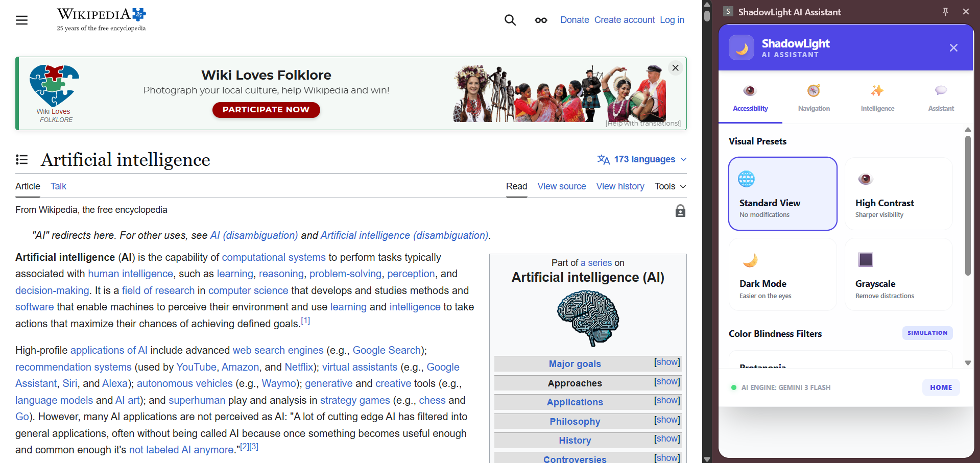This screenshot has height=463, width=980.
Task: Toggle the table of contents icon
Action: (x=21, y=160)
